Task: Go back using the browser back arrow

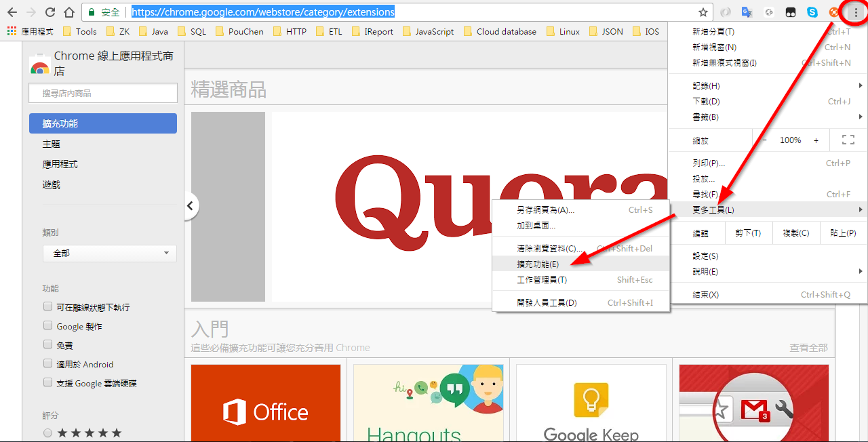Action: [x=12, y=12]
